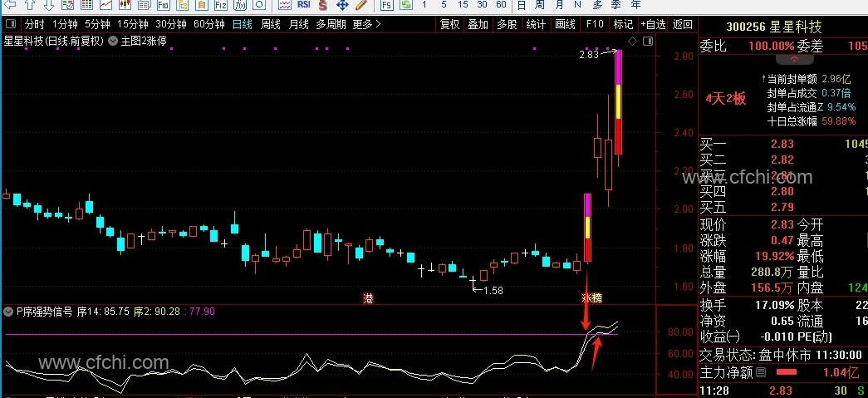The width and height of the screenshot is (868, 398).
Task: Toggle the right side panel icon on chart
Action: [648, 41]
